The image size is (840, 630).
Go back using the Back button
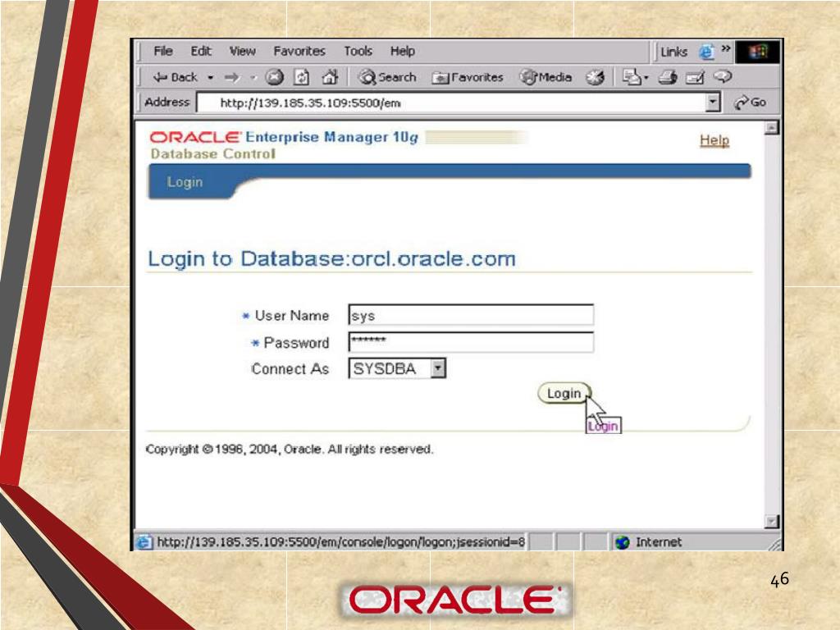point(176,78)
